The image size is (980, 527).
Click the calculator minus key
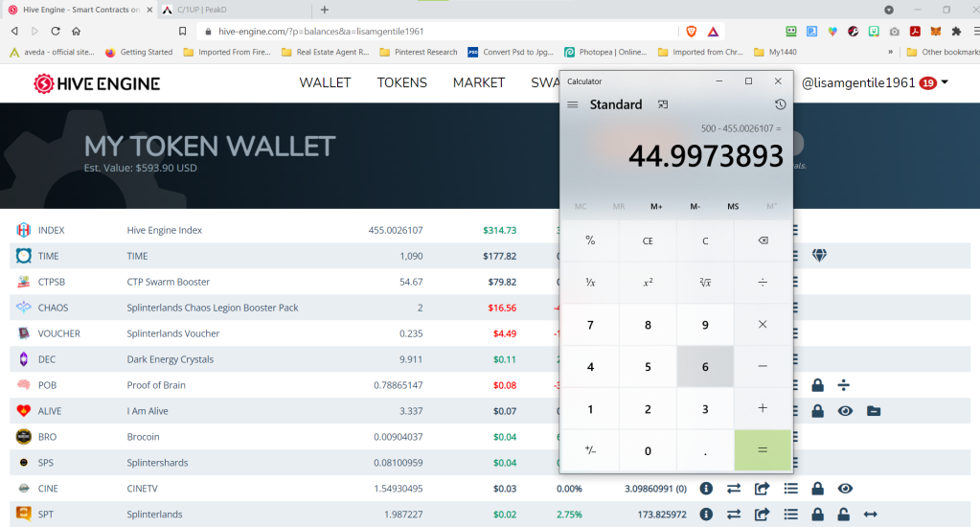tap(763, 366)
